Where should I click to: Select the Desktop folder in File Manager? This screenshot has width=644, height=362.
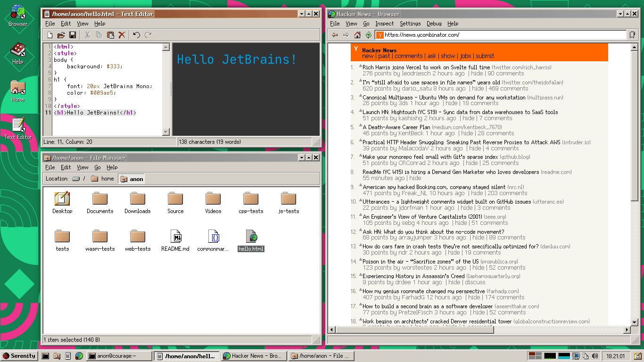(x=62, y=203)
